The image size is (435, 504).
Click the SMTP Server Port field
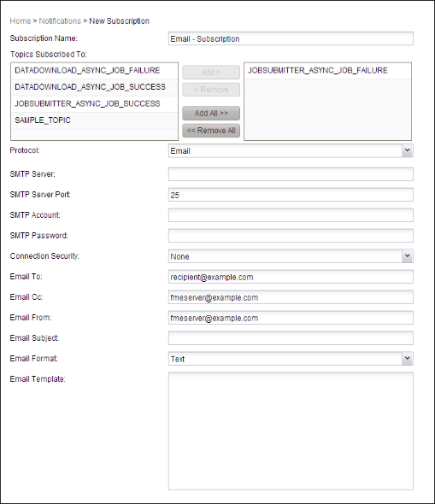click(x=291, y=195)
